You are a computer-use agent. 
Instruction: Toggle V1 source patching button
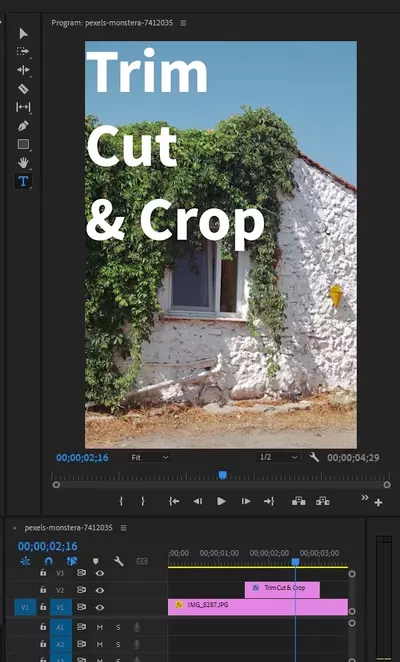click(x=25, y=607)
